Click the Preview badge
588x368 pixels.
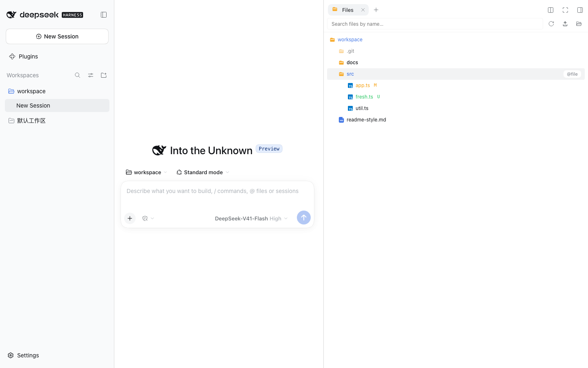269,149
